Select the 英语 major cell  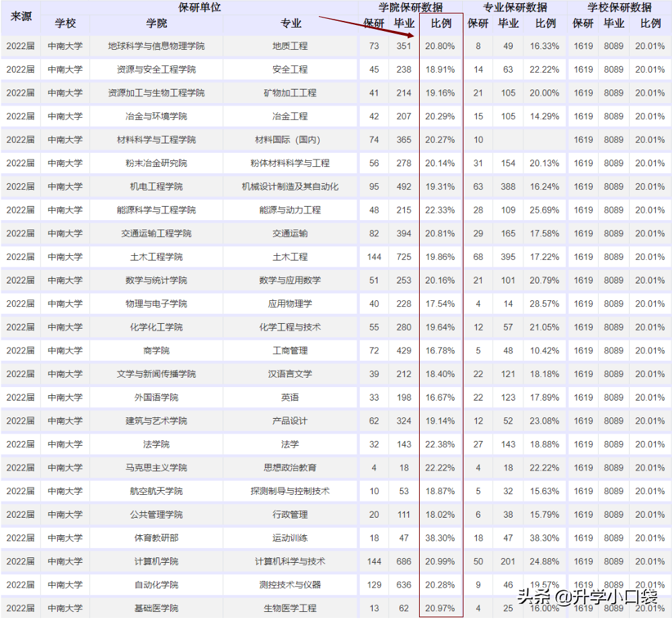point(289,397)
